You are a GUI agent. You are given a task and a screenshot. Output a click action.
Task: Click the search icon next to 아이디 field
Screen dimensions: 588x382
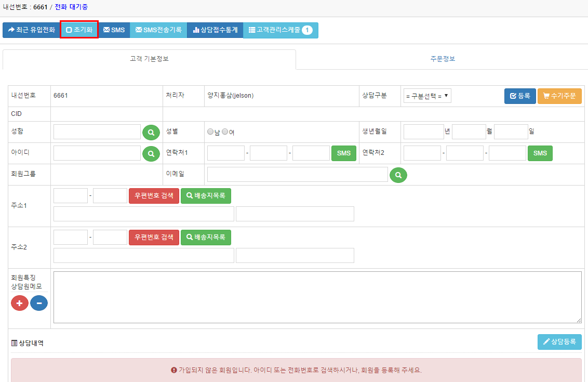click(x=151, y=153)
